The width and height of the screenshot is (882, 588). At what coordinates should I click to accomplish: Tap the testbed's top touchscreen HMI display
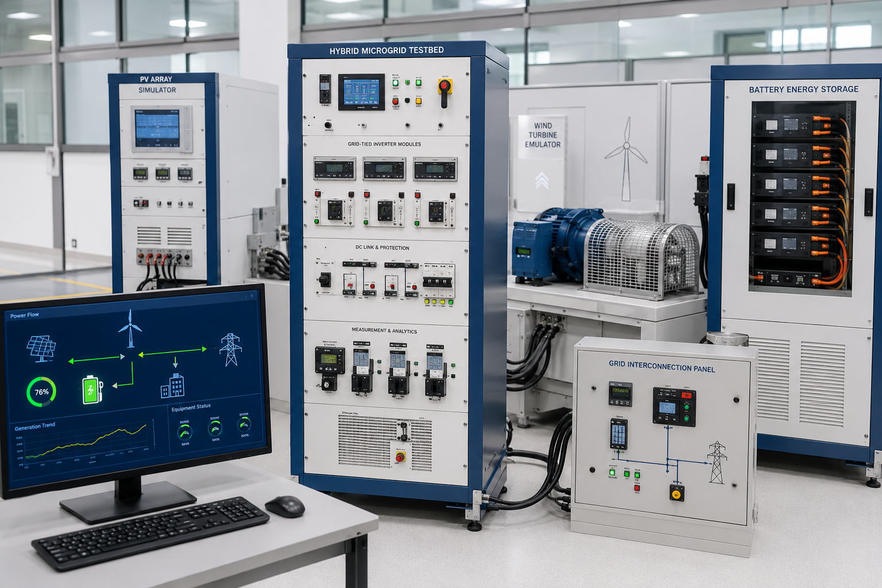pos(361,92)
